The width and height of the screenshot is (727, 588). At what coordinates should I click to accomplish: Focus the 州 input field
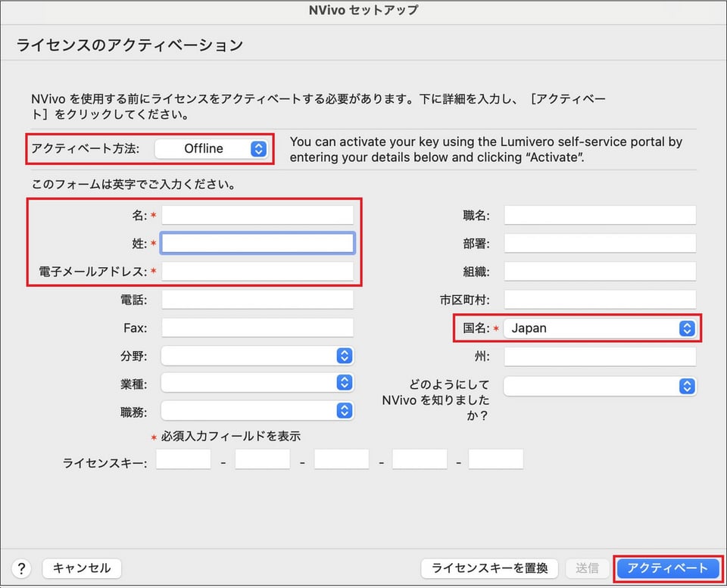[600, 356]
